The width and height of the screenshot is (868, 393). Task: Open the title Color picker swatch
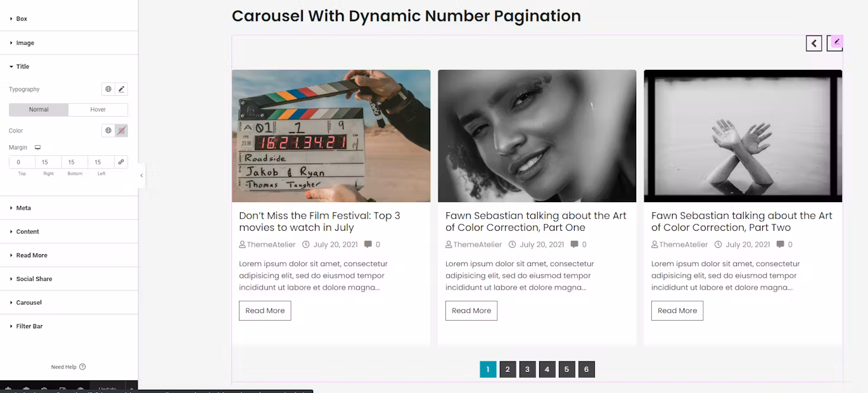[x=122, y=131]
